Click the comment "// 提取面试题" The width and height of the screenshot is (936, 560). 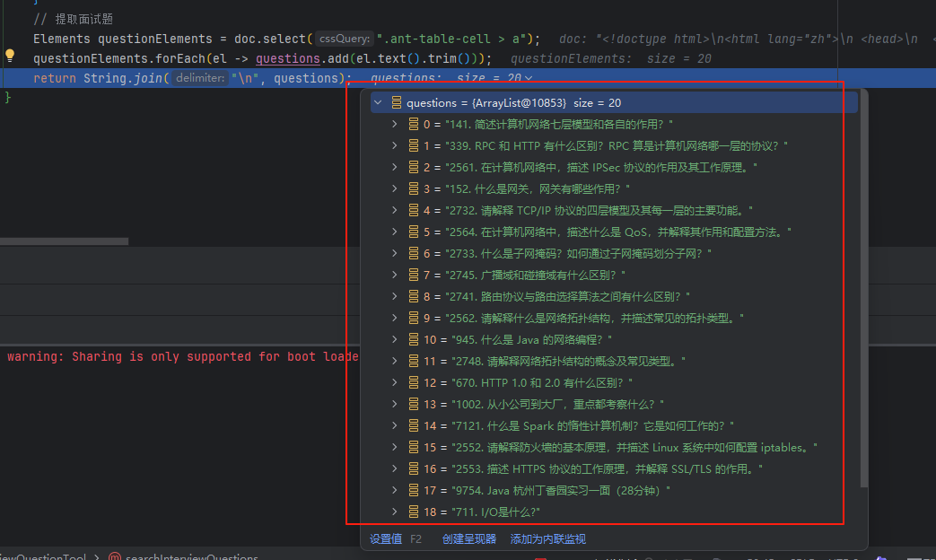[74, 19]
